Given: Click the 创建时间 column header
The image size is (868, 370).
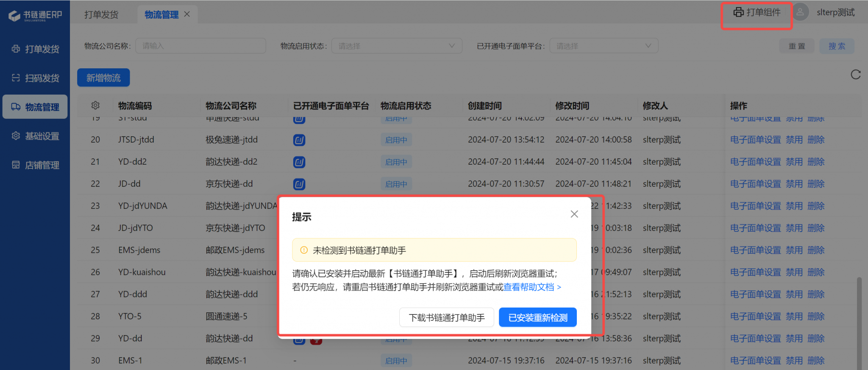Looking at the screenshot, I should coord(485,106).
